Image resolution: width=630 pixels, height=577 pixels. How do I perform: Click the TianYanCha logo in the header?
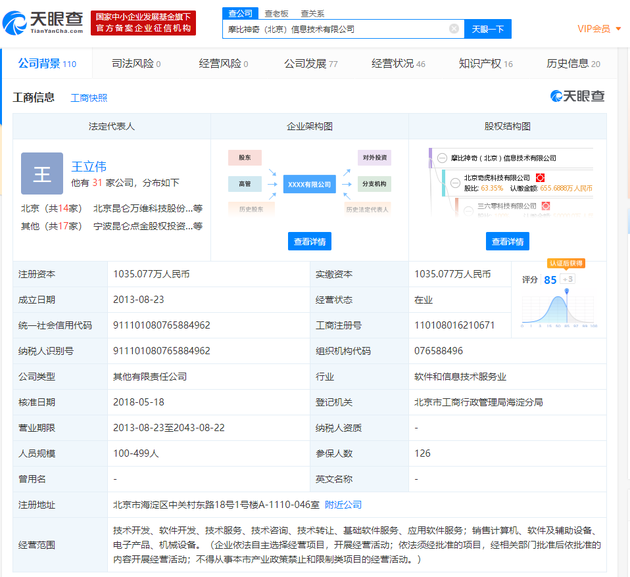[47, 23]
